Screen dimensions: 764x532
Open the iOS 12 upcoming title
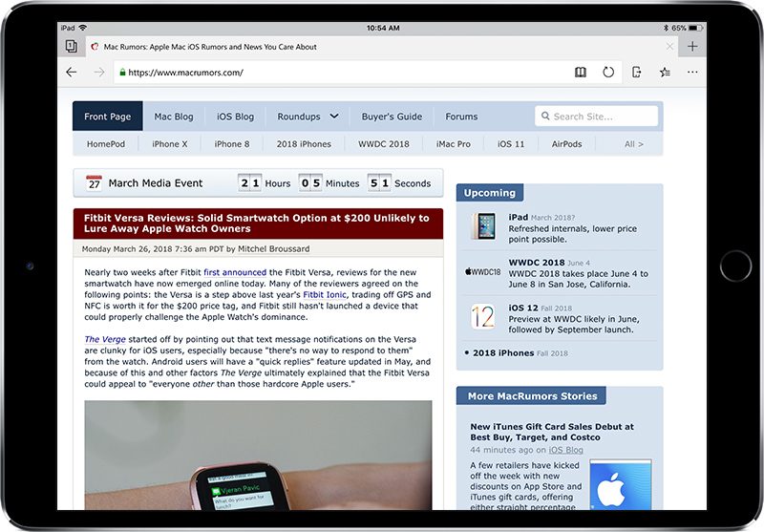pos(523,308)
